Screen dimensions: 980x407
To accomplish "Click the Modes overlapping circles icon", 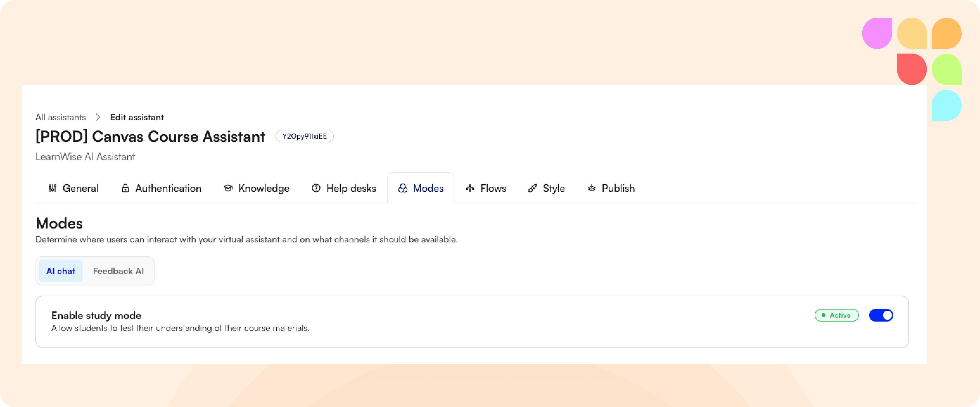I will pos(403,188).
